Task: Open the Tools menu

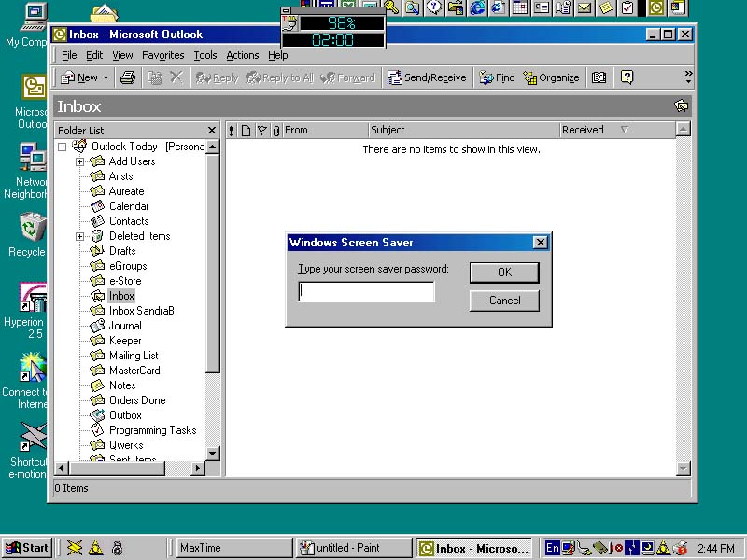Action: (205, 55)
